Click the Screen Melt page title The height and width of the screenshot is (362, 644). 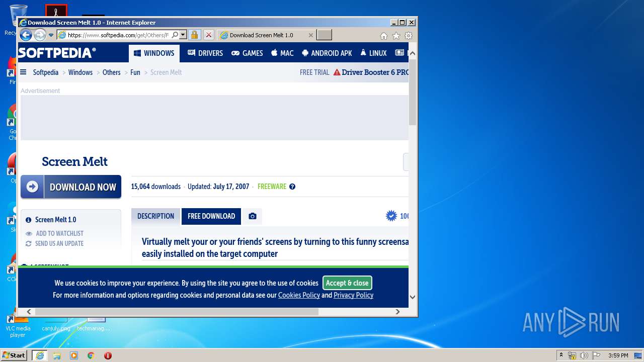(x=74, y=161)
